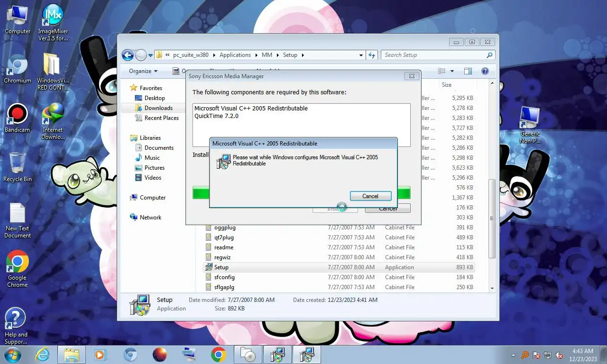
Task: Open Network in navigation pane
Action: click(150, 218)
